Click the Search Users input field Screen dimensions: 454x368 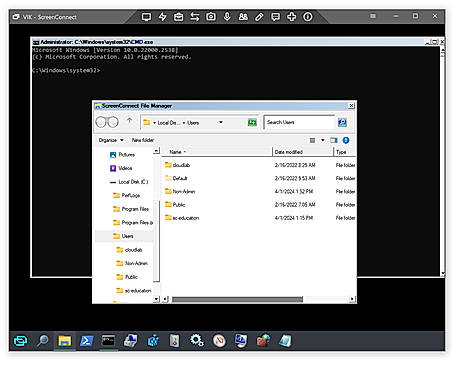pos(299,122)
